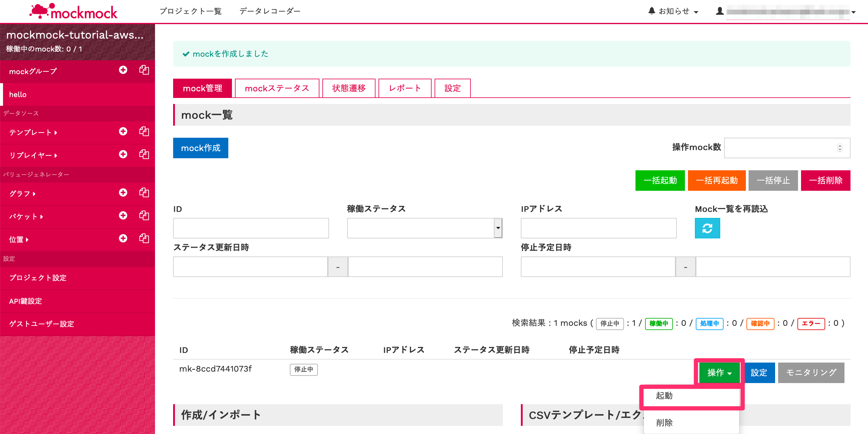Open プロジェクト設定 in the sidebar

pos(38,278)
